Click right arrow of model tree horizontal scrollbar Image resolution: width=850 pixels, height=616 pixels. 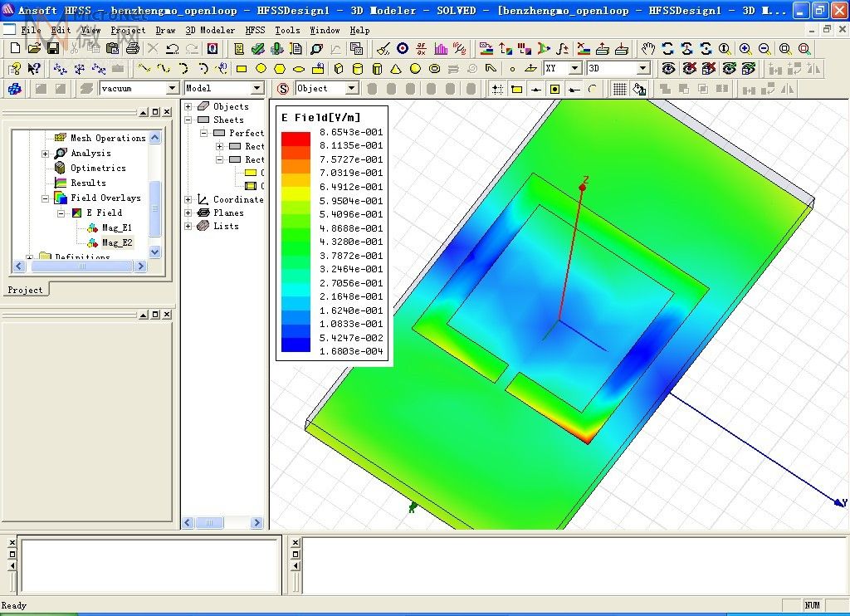(257, 523)
